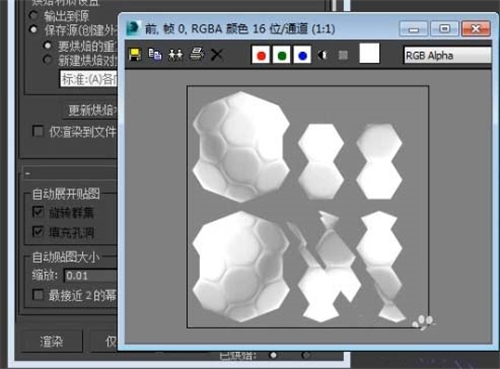Screen dimensions: 500x369
Task: Click the 更新烘焙 button
Action: (x=90, y=110)
